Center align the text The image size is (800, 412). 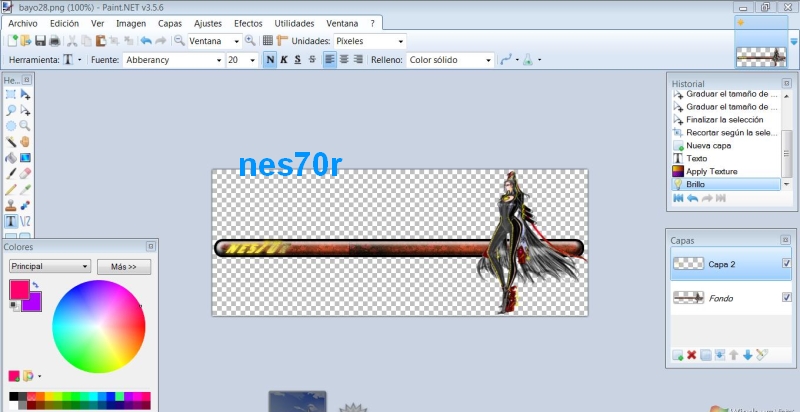click(x=344, y=60)
